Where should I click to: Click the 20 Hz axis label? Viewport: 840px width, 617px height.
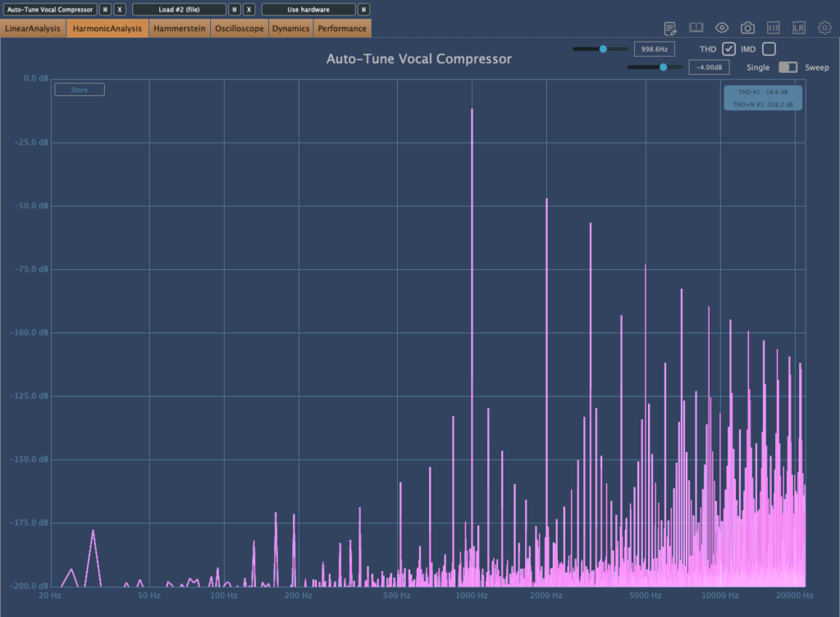pyautogui.click(x=50, y=596)
